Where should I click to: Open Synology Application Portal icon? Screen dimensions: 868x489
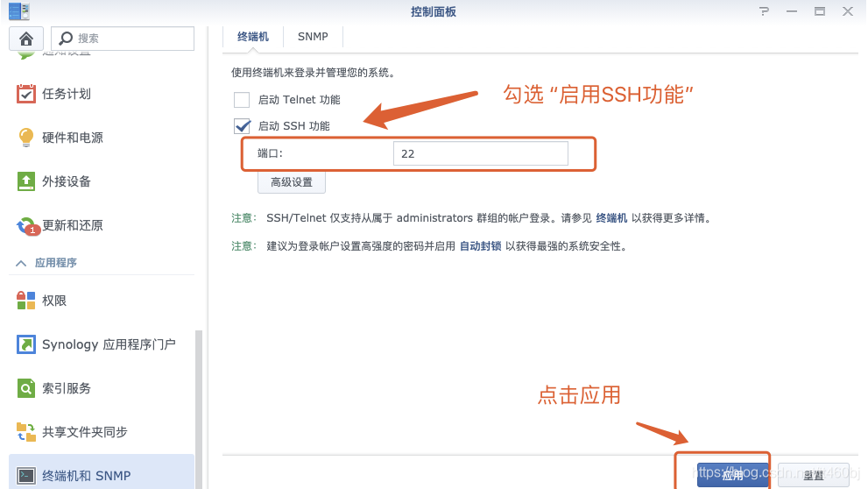click(x=26, y=344)
